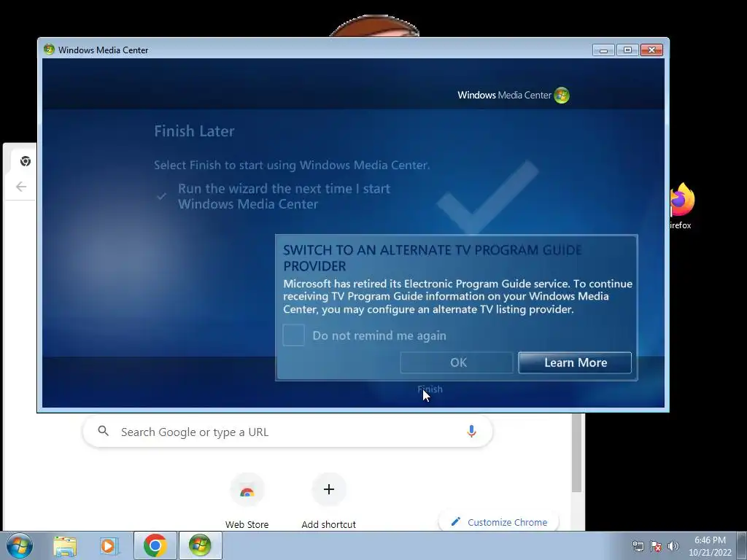Maximize the Windows Media Center window
Viewport: 747px width, 560px height.
(627, 50)
